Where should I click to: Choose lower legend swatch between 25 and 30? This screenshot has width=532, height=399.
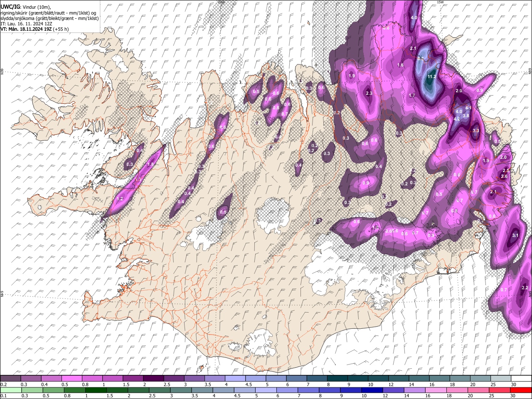[499, 390]
